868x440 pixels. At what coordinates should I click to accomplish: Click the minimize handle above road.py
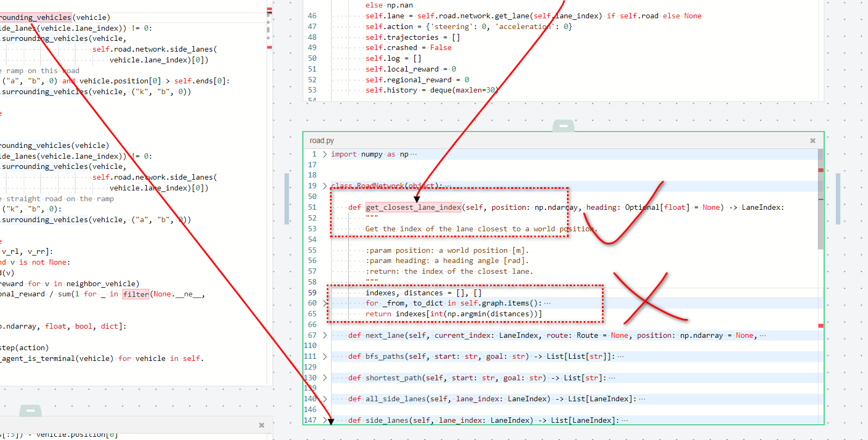pyautogui.click(x=563, y=126)
